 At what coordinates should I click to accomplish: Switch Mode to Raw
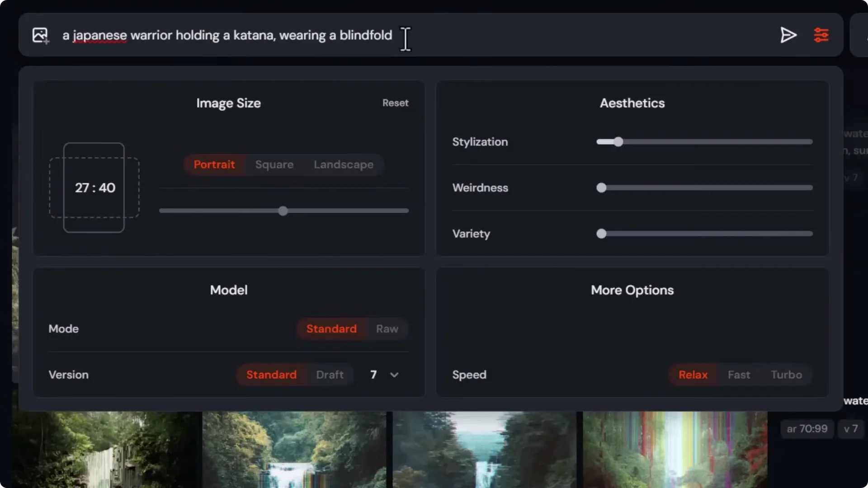[387, 328]
